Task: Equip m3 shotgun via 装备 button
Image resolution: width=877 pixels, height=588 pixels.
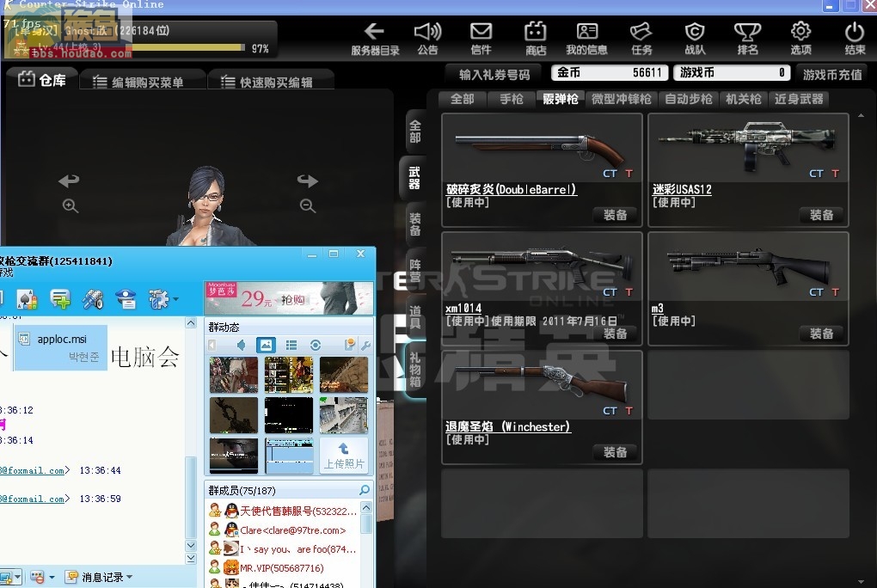Action: 822,334
